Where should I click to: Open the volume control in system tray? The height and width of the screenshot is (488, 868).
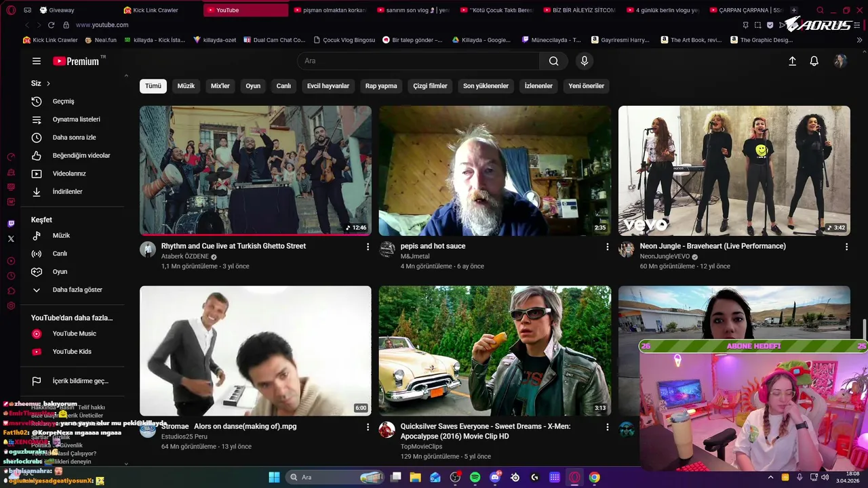click(825, 477)
